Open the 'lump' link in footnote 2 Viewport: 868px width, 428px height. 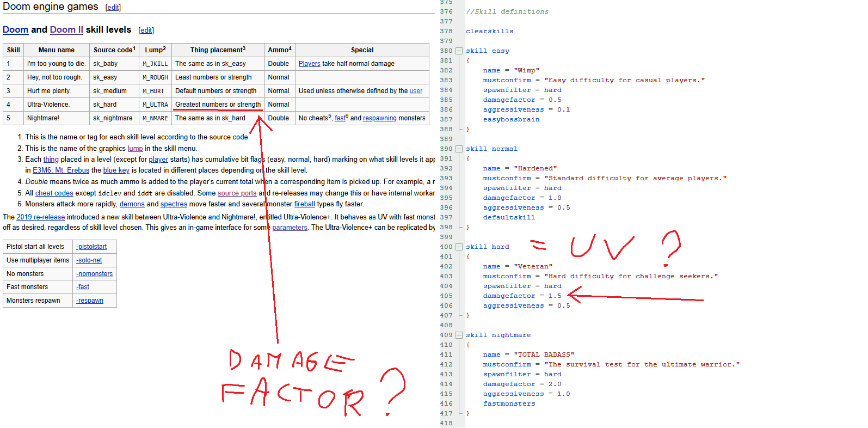coord(135,149)
